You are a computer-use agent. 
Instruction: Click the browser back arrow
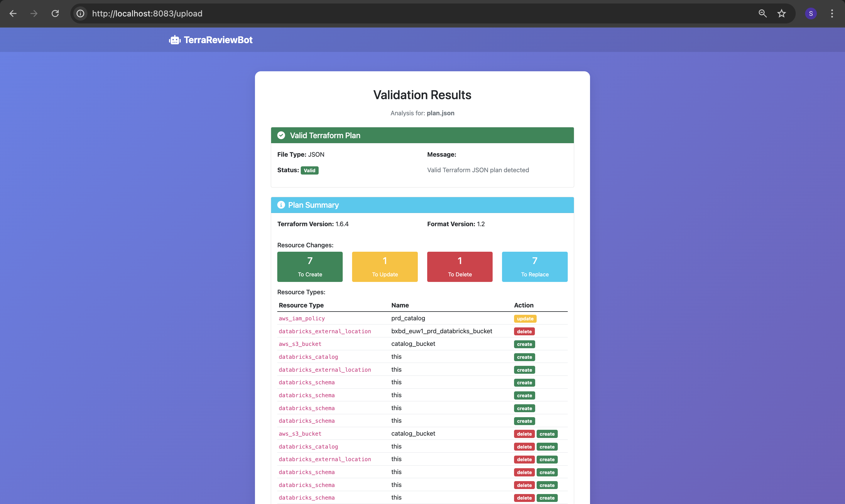coord(13,13)
